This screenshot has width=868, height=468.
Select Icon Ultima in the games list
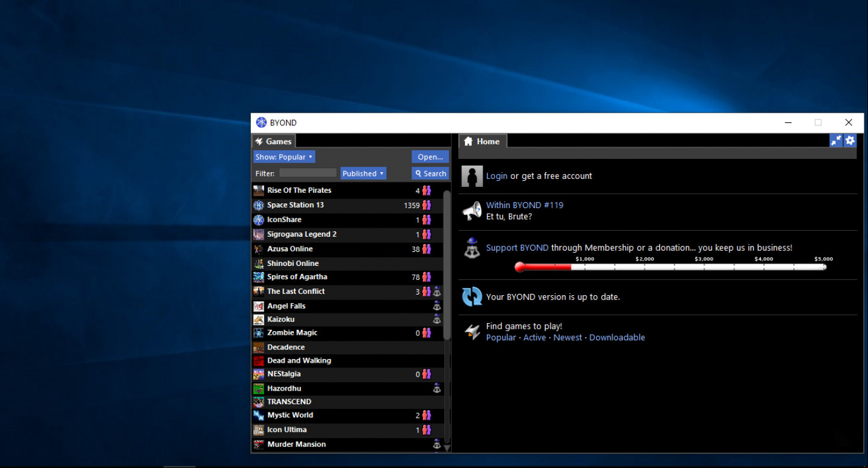tap(287, 430)
